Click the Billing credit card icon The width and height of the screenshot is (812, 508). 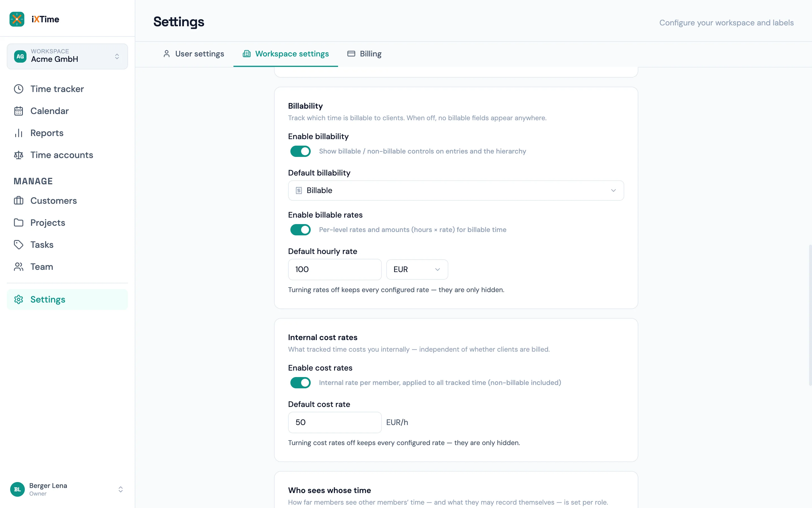point(351,54)
